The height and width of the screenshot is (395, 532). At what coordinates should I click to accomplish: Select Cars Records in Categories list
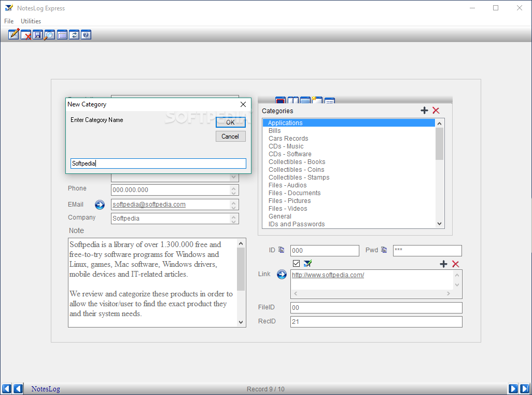(x=349, y=138)
